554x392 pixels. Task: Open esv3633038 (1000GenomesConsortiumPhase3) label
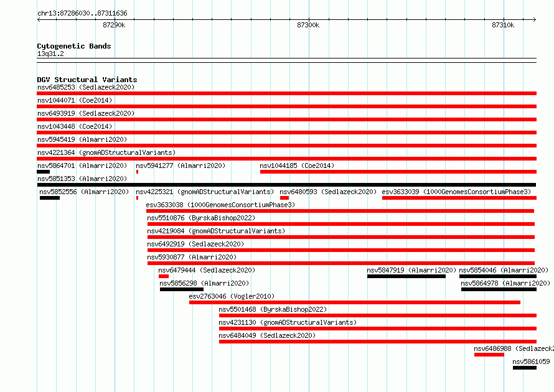pyautogui.click(x=220, y=205)
